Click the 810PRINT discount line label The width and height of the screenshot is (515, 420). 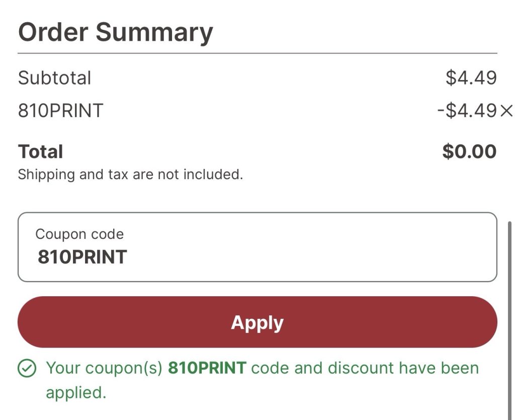tap(60, 111)
